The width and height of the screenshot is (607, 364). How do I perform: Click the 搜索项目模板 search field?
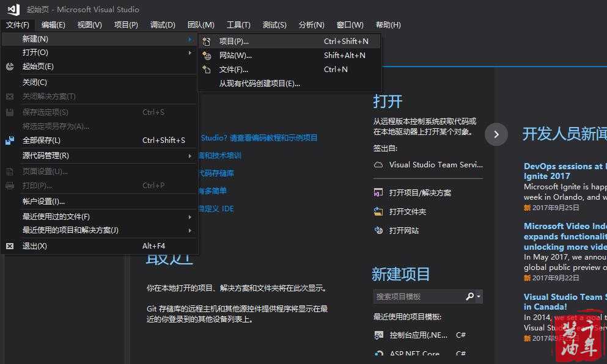click(418, 297)
